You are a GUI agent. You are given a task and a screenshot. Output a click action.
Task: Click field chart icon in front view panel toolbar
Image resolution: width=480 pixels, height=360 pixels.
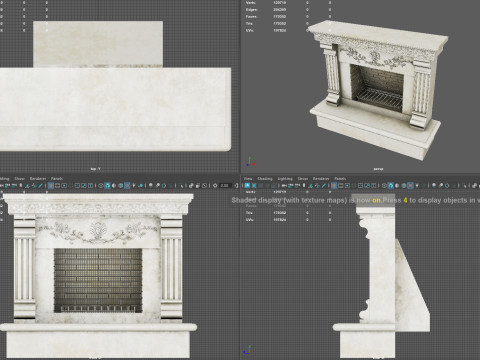point(77,185)
